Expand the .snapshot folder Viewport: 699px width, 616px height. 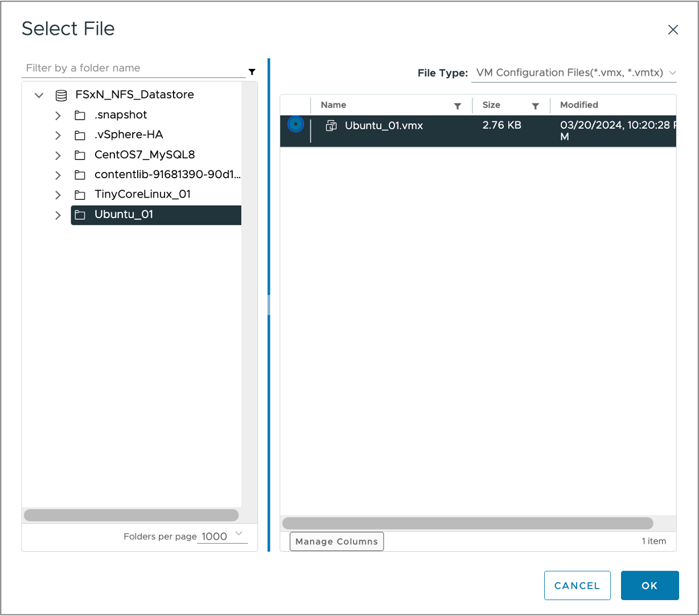pos(57,116)
